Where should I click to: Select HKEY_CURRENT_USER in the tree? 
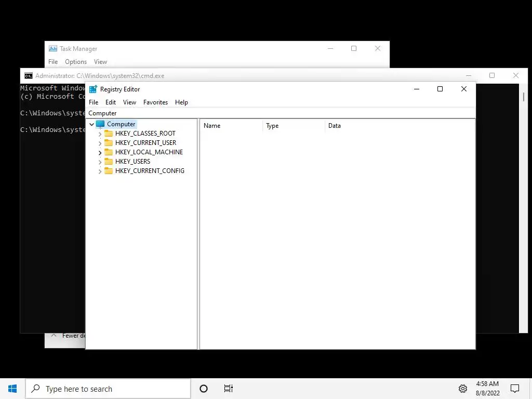point(145,143)
